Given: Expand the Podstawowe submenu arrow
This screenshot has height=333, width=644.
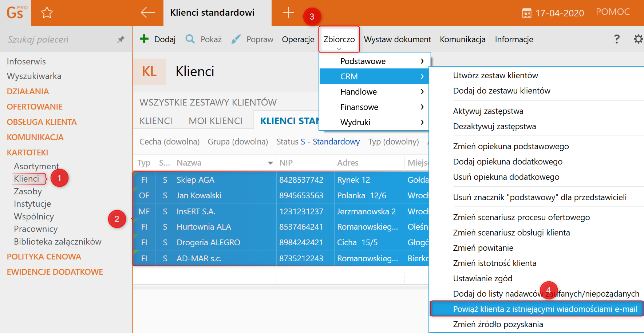Looking at the screenshot, I should pyautogui.click(x=422, y=61).
